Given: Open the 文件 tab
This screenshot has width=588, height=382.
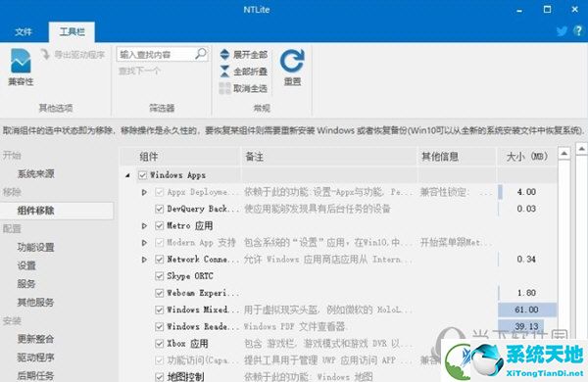Looking at the screenshot, I should point(24,32).
